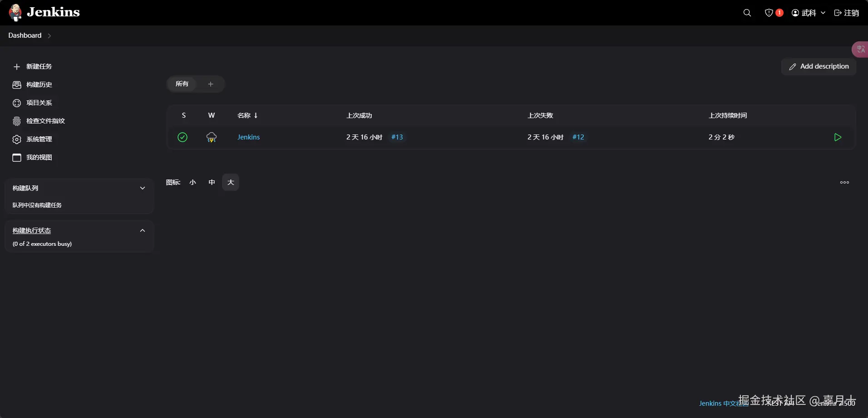
Task: Click the green success status icon
Action: (x=182, y=137)
